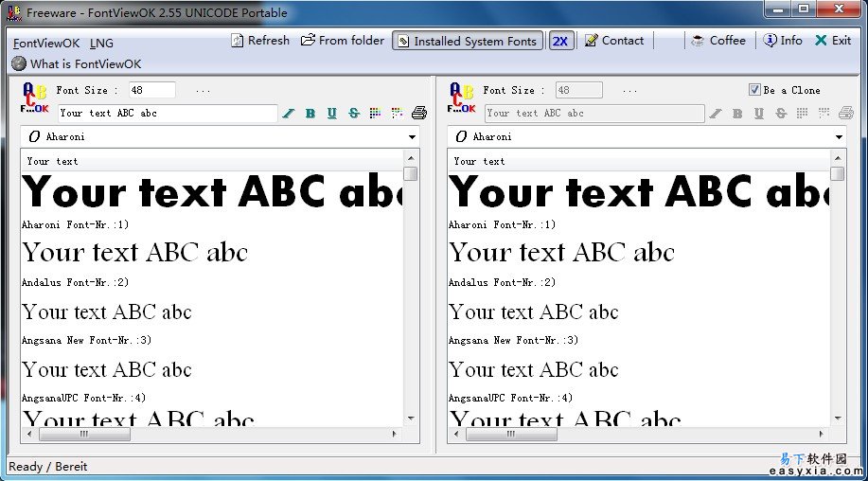
Task: Open the left panel text color picker
Action: pos(376,114)
